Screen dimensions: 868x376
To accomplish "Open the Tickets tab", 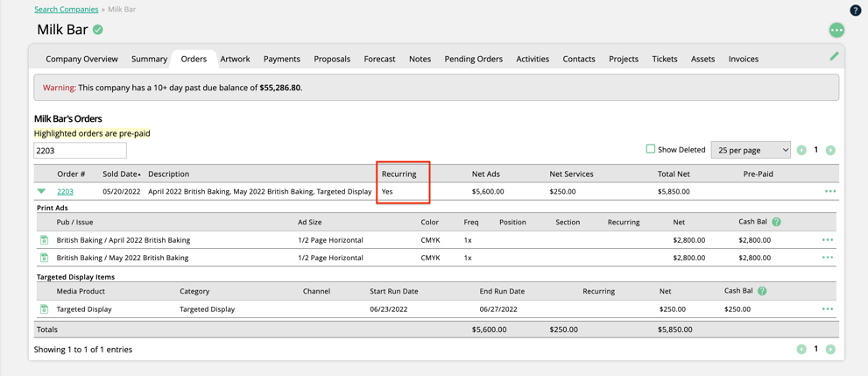I will click(665, 59).
